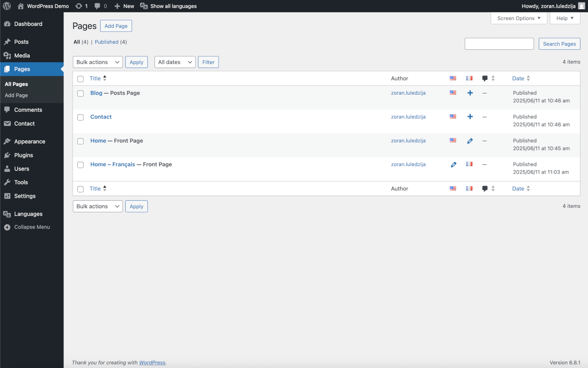Go to Dashboard menu

[32, 24]
